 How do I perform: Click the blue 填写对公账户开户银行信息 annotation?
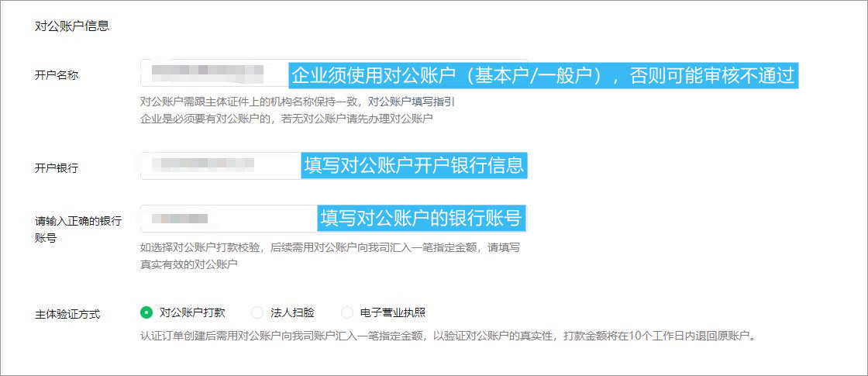414,166
